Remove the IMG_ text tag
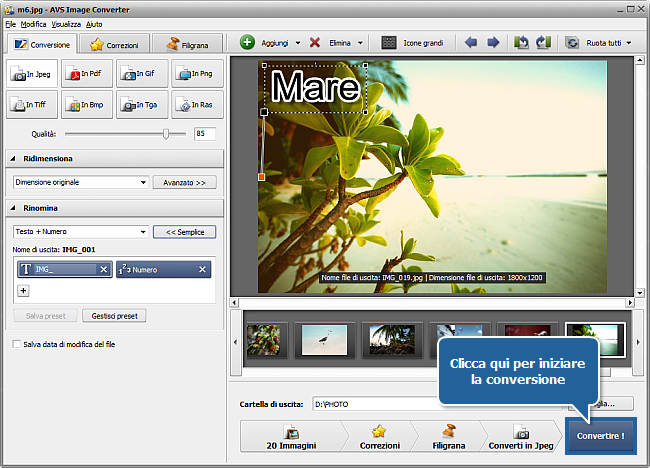Screen dimensions: 650x468 pyautogui.click(x=103, y=269)
